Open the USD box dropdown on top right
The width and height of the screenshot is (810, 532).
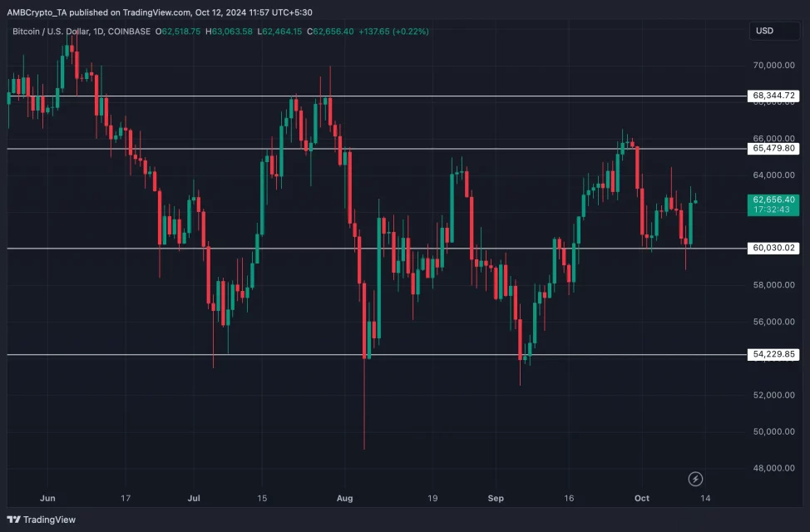click(x=773, y=31)
